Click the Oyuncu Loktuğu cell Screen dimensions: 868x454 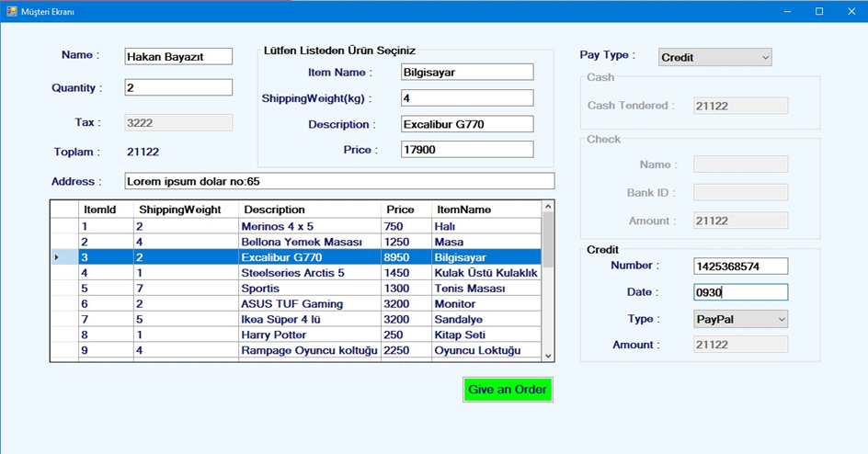[486, 350]
